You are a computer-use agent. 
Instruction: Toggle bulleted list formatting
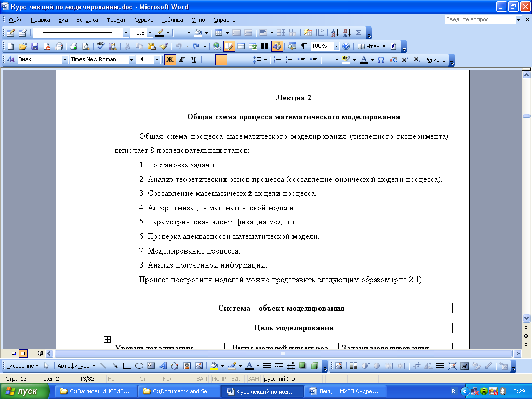point(289,60)
